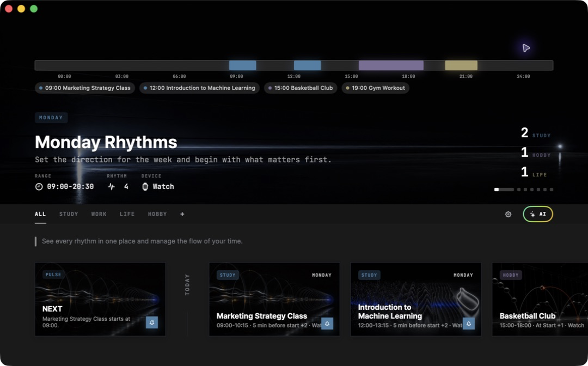This screenshot has height=366, width=588.
Task: Add a new category with the plus icon
Action: pyautogui.click(x=182, y=214)
